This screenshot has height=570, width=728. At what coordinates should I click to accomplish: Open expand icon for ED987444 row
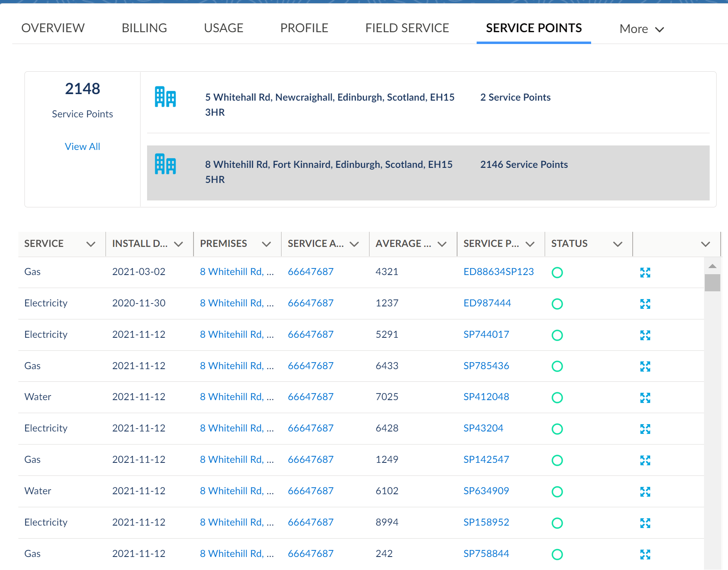click(x=645, y=304)
